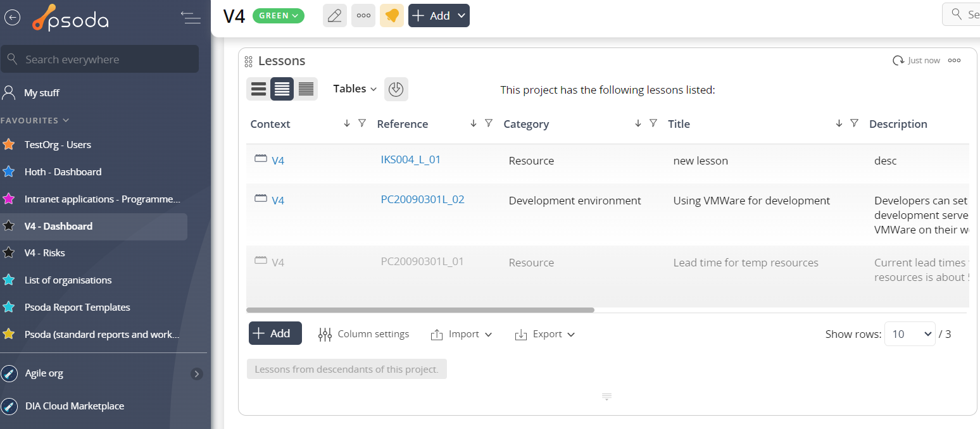Open the Show rows selector
Screen dimensions: 980x429
pyautogui.click(x=909, y=334)
